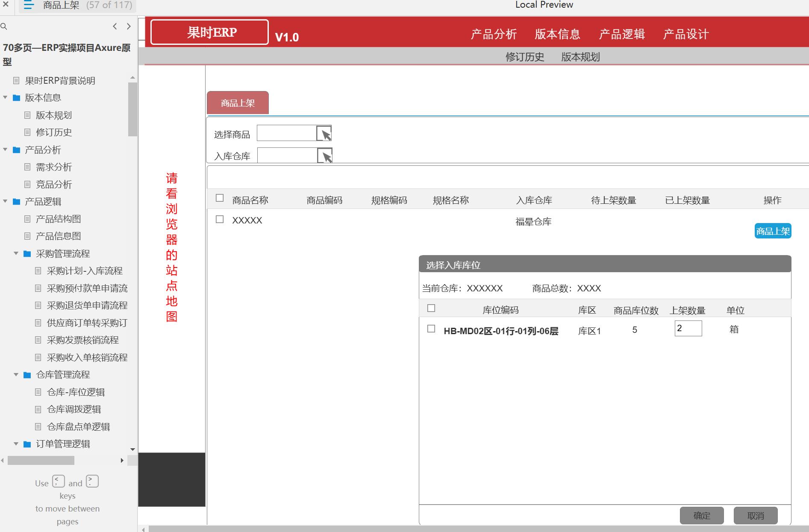Open the 需求分析 page
The image size is (809, 532).
coord(53,167)
